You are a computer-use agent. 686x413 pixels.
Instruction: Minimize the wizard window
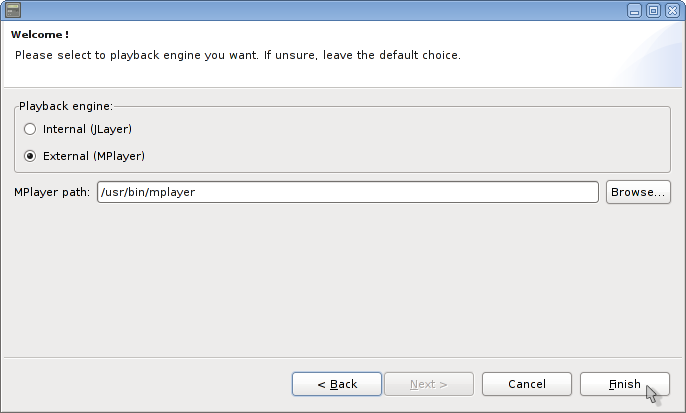tap(635, 11)
